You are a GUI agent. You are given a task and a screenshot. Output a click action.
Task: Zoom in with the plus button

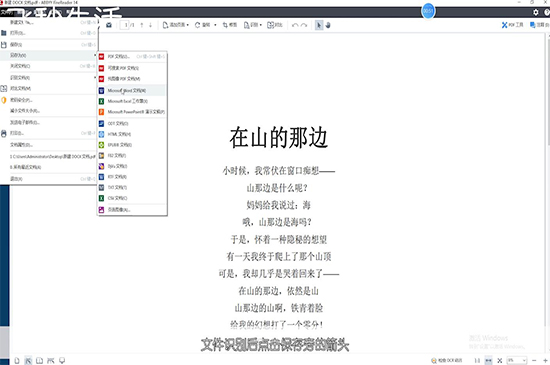545,360
